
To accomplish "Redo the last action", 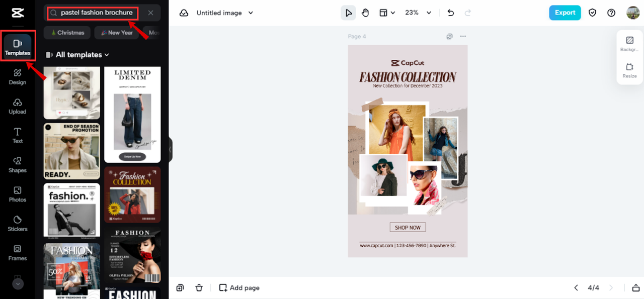I will click(x=468, y=13).
